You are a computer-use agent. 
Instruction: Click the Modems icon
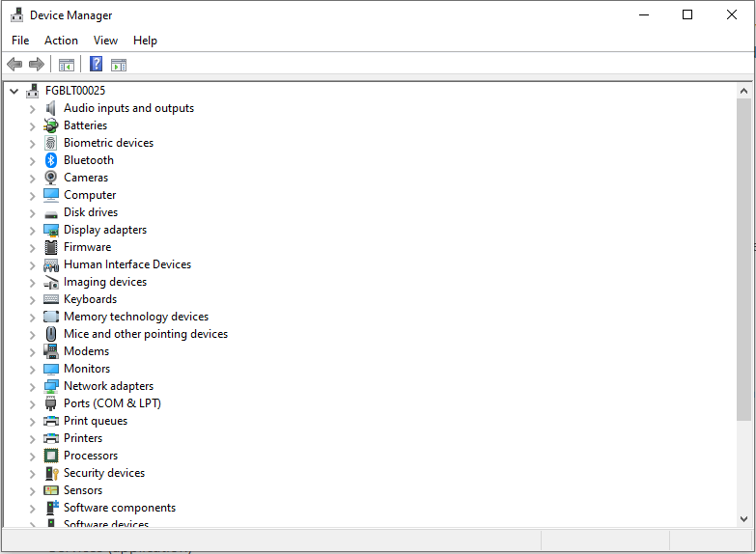(50, 351)
